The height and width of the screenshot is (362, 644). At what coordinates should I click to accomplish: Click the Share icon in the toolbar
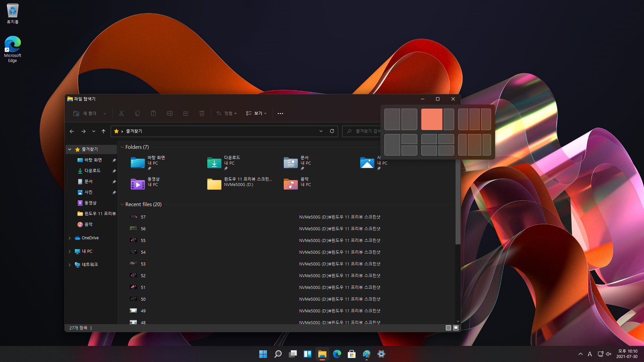tap(186, 114)
